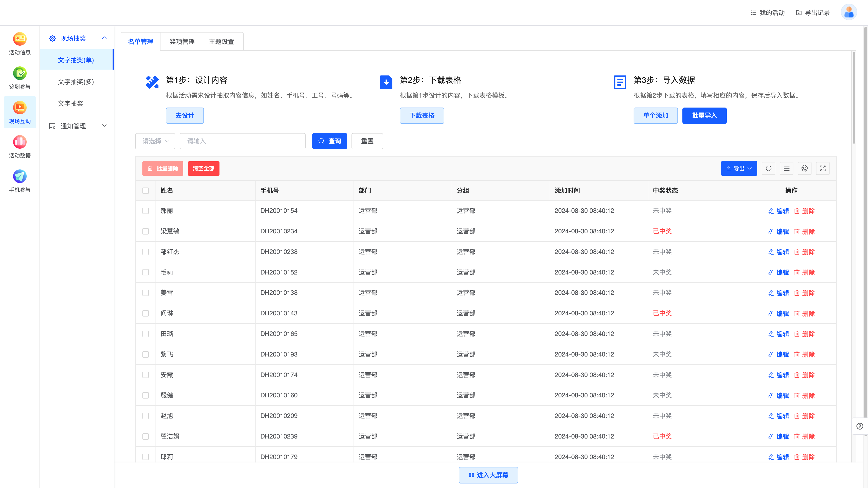
Task: Toggle the table fullscreen icon
Action: tap(823, 168)
